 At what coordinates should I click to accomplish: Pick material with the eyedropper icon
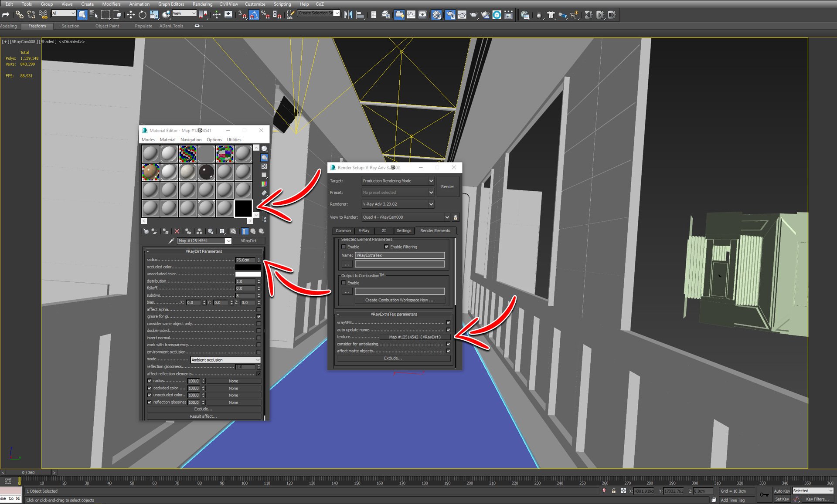click(x=171, y=241)
